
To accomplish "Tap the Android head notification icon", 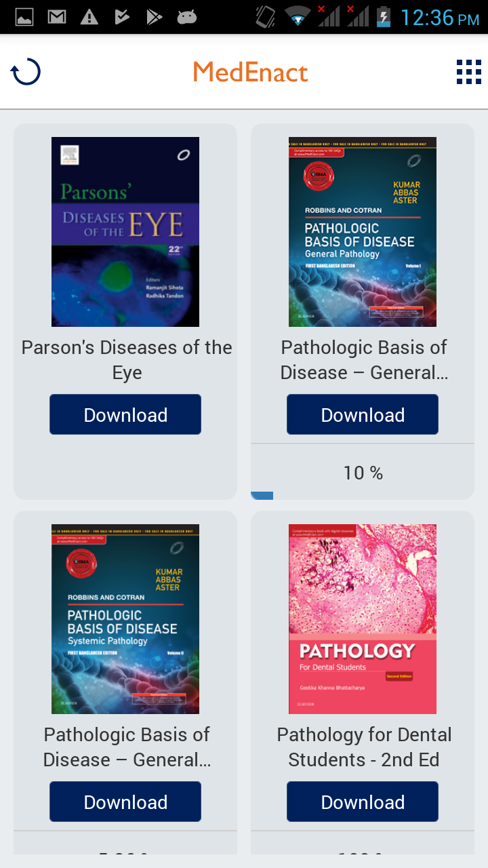I will click(x=187, y=17).
